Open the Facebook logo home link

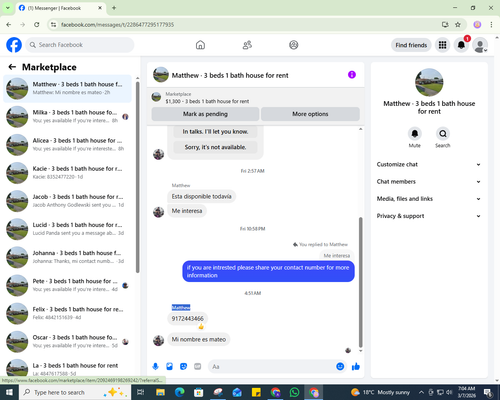14,45
